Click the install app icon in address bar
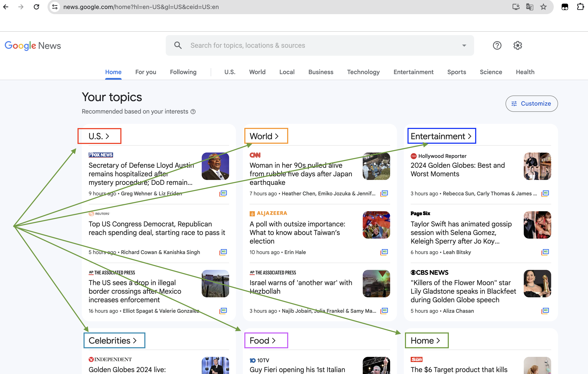 516,7
